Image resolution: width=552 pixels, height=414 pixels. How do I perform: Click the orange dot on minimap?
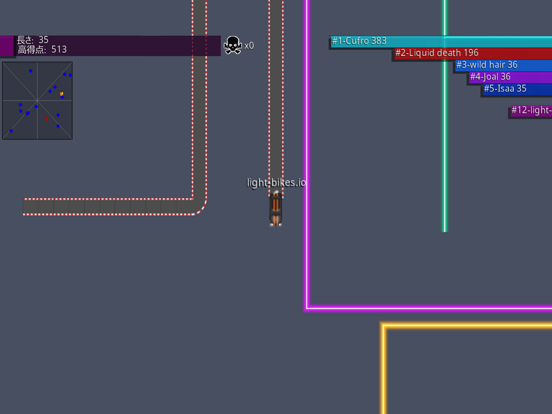tap(62, 94)
